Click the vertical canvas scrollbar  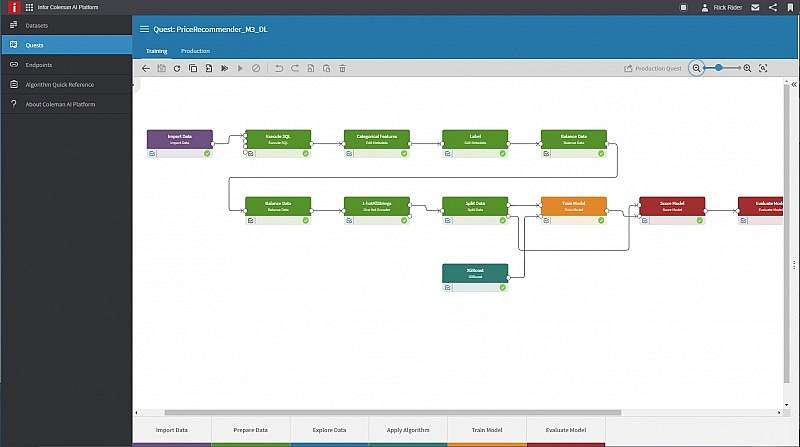(x=786, y=232)
